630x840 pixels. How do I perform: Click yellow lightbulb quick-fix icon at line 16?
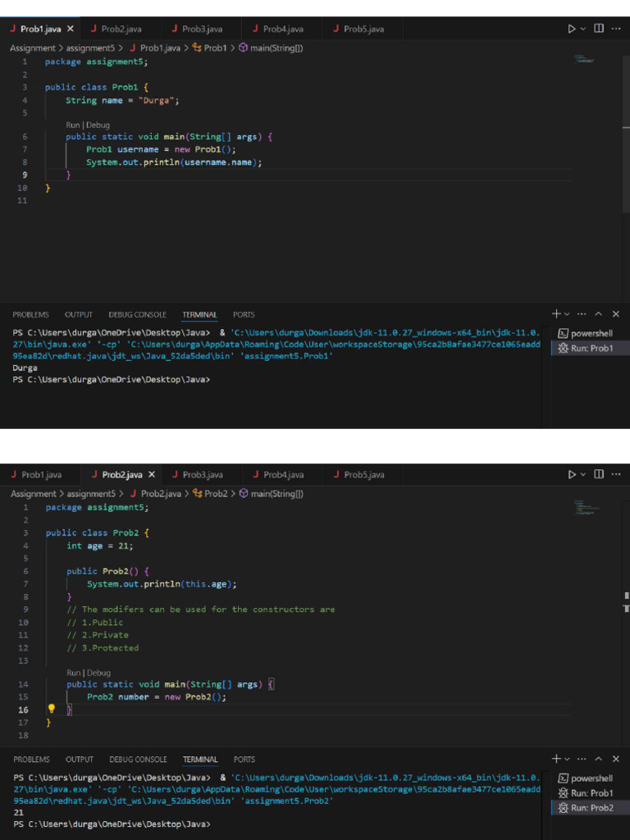coord(52,709)
